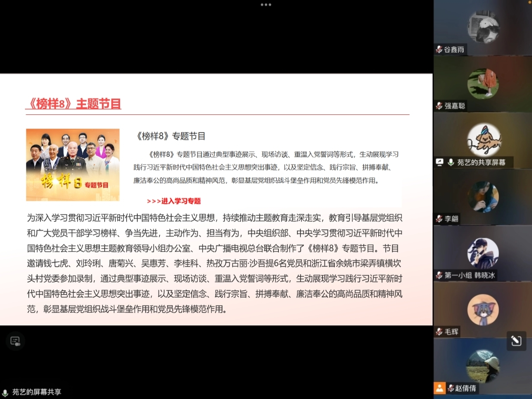The height and width of the screenshot is (399, 532).
Task: Click the orange host badge beside 赵倩倩
Action: 439,388
